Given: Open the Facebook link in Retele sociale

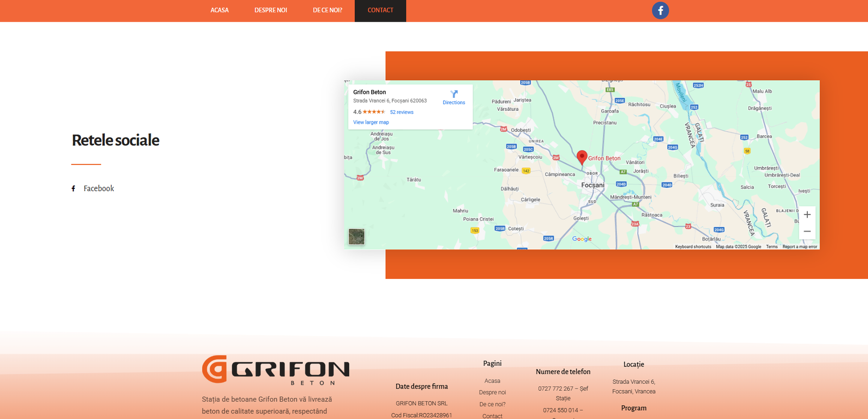Looking at the screenshot, I should point(99,188).
